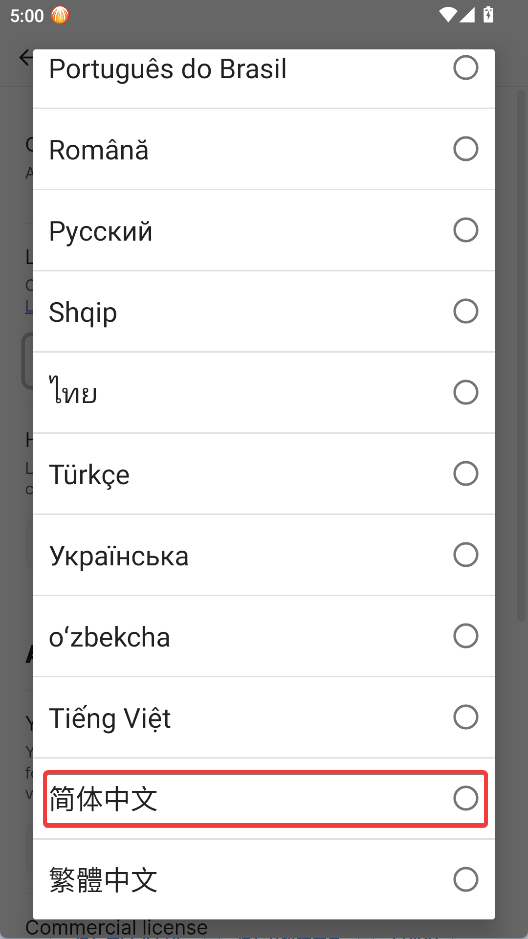Click the Română language entry

pos(264,149)
